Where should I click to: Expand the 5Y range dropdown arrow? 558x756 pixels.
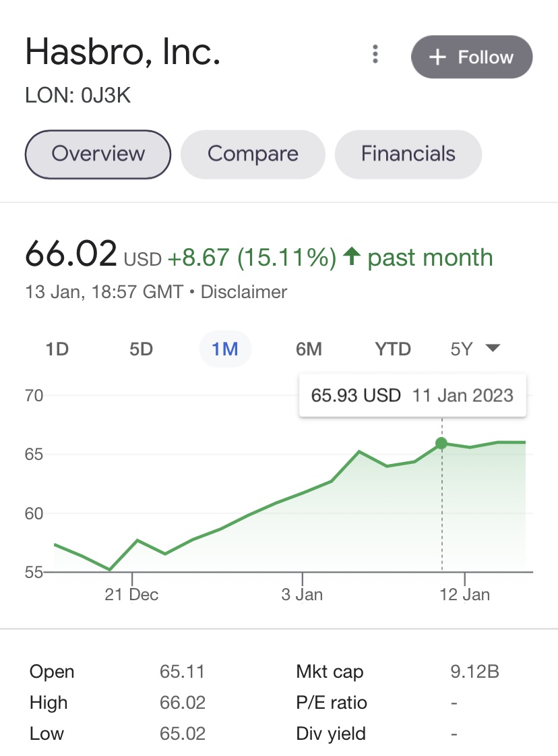(x=493, y=349)
